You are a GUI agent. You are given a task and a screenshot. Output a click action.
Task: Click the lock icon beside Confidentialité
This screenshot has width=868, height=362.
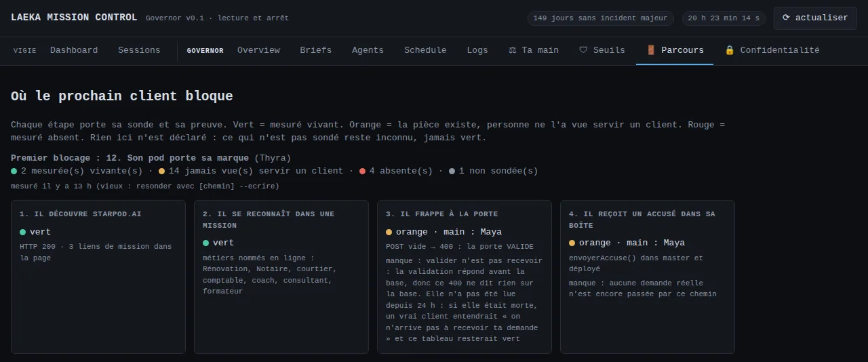coord(730,50)
